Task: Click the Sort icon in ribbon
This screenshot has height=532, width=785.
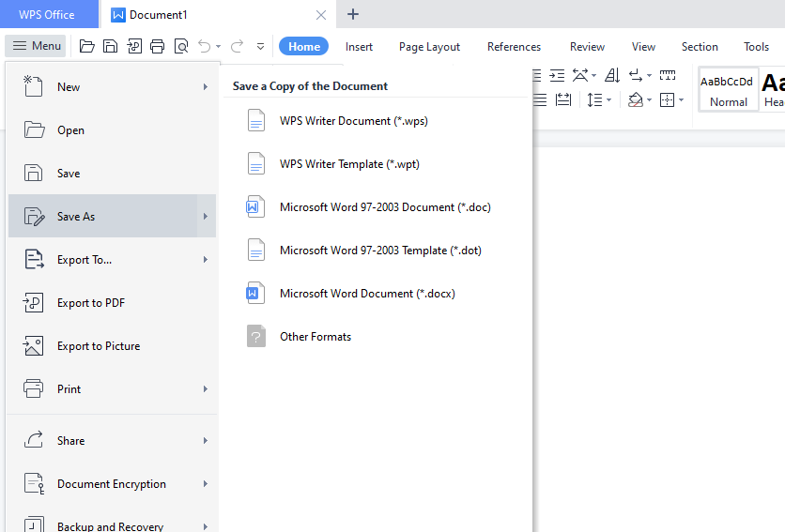Action: [x=612, y=75]
